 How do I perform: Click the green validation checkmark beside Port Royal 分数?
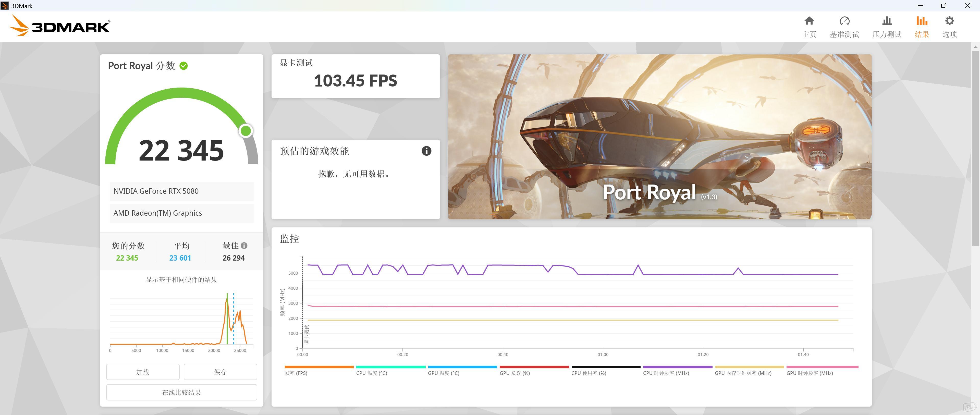[183, 66]
